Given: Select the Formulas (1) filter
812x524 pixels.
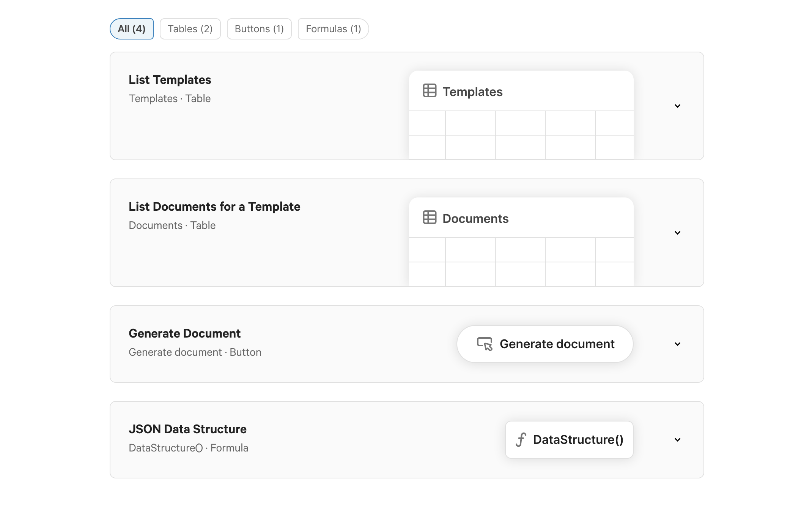Looking at the screenshot, I should 333,28.
